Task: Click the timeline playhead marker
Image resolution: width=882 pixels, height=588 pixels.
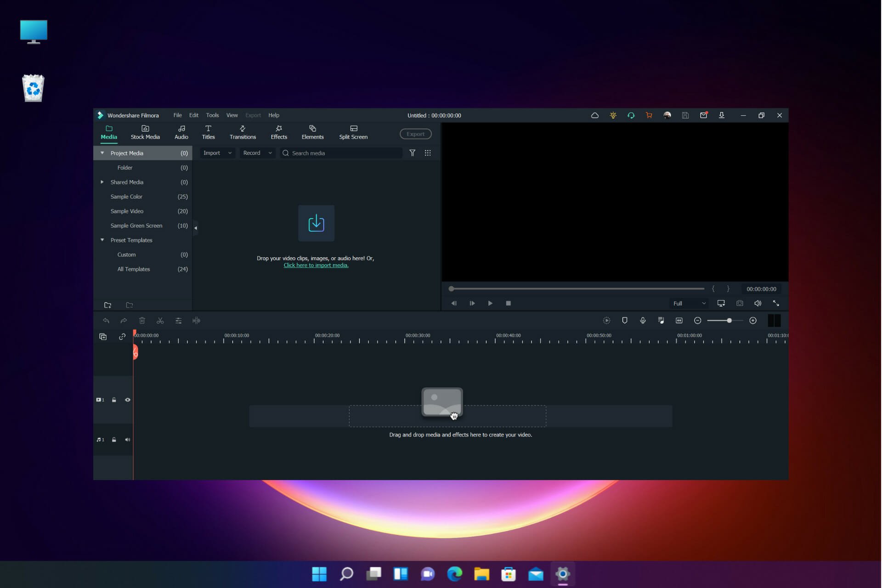Action: pos(135,353)
